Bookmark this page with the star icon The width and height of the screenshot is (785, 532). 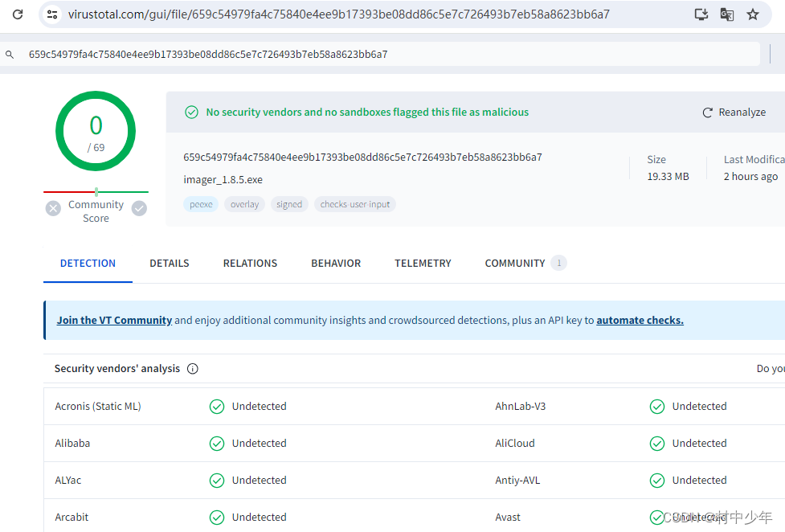coord(752,14)
